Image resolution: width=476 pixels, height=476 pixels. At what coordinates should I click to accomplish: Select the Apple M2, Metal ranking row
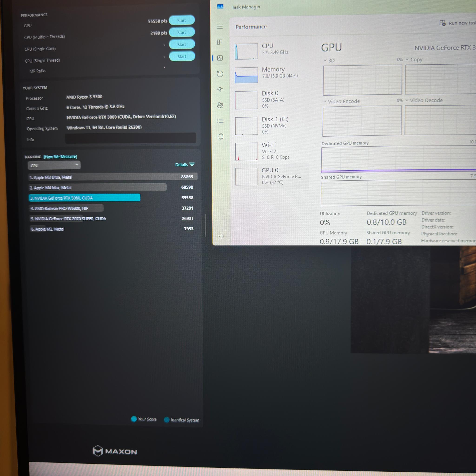(112, 229)
